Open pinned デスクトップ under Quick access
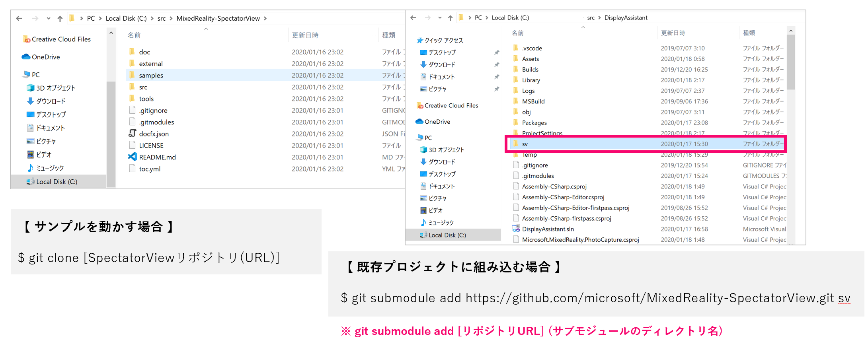 pyautogui.click(x=438, y=52)
